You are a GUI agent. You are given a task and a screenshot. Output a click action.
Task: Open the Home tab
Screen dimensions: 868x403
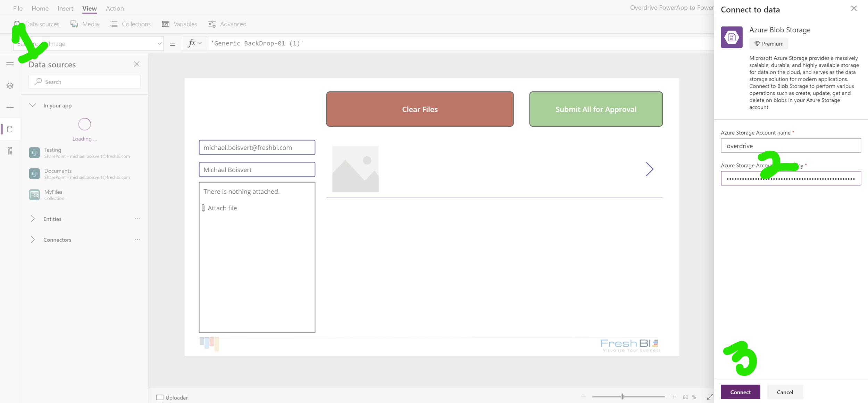coord(40,8)
